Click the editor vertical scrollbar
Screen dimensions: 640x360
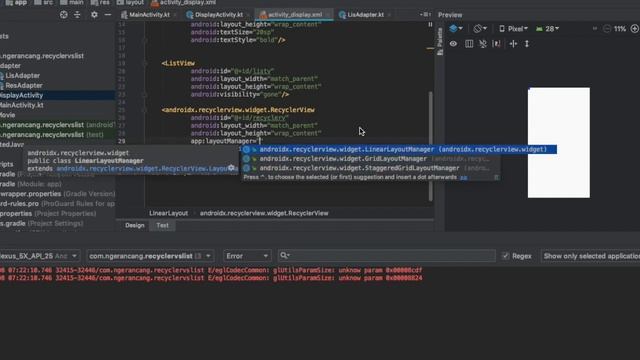click(x=431, y=146)
